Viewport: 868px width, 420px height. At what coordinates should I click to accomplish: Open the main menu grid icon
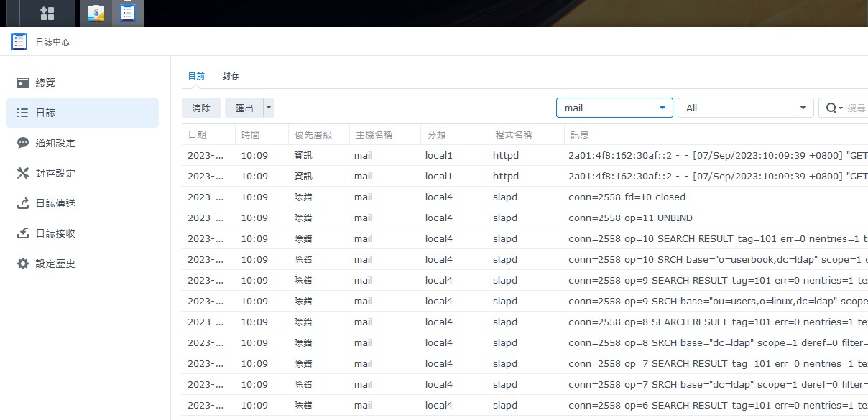[x=47, y=13]
